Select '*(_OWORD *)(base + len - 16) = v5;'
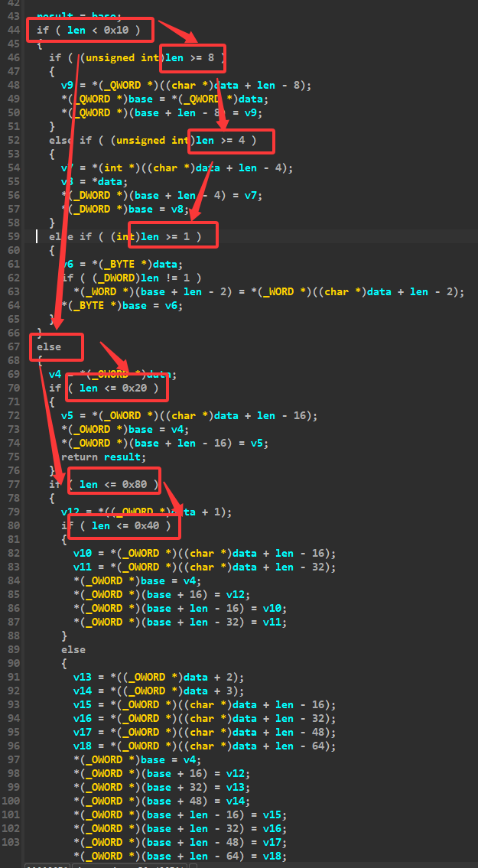478x868 pixels. [x=164, y=444]
